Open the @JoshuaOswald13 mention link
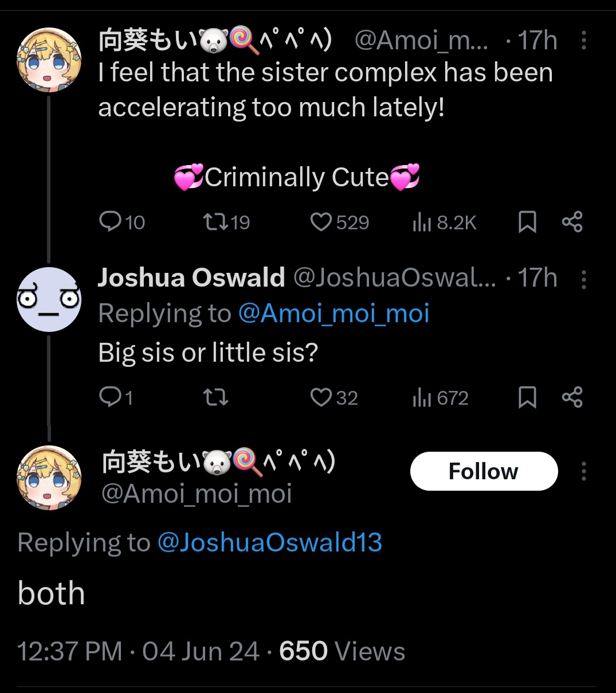 (x=269, y=542)
